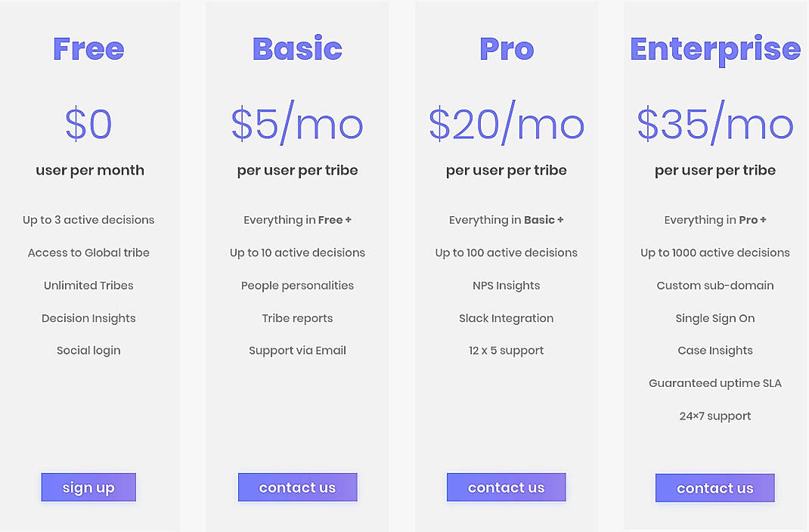809x532 pixels.
Task: Select the Pro plan heading
Action: 506,48
